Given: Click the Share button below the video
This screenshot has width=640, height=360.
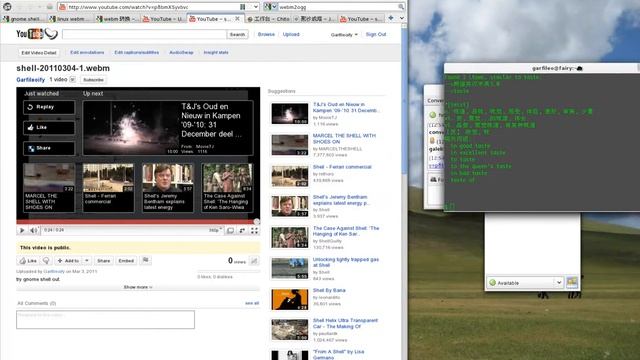Looking at the screenshot, I should (x=103, y=260).
